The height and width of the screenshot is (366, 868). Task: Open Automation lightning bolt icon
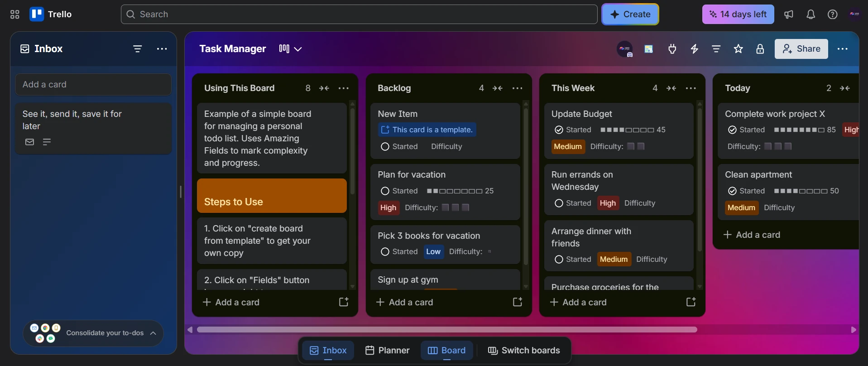[x=695, y=49]
